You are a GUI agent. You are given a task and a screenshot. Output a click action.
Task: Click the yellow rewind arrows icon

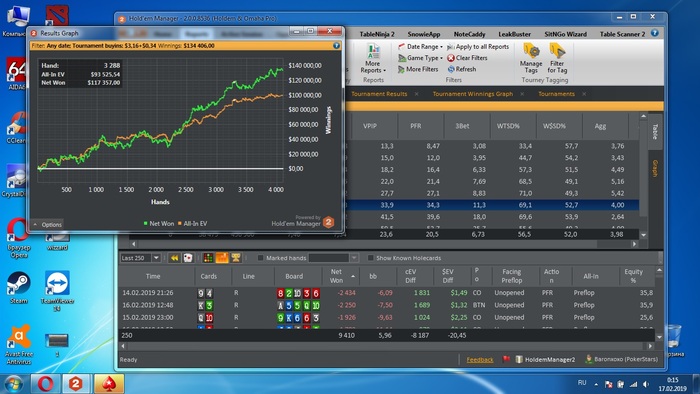click(x=174, y=258)
